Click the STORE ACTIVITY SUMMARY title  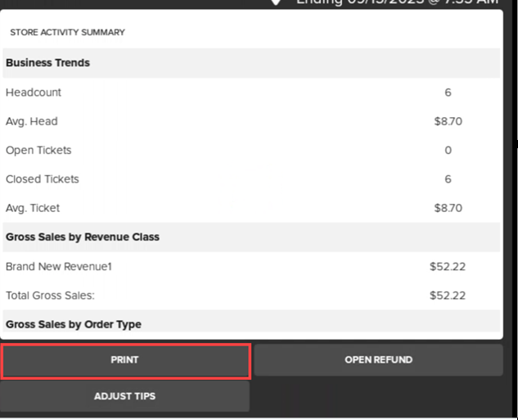click(x=67, y=33)
